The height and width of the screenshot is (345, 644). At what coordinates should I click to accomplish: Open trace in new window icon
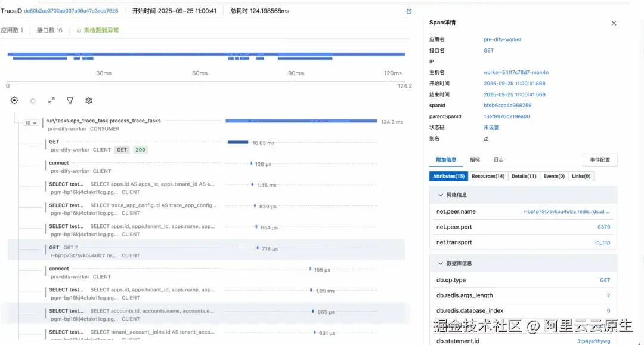point(408,11)
